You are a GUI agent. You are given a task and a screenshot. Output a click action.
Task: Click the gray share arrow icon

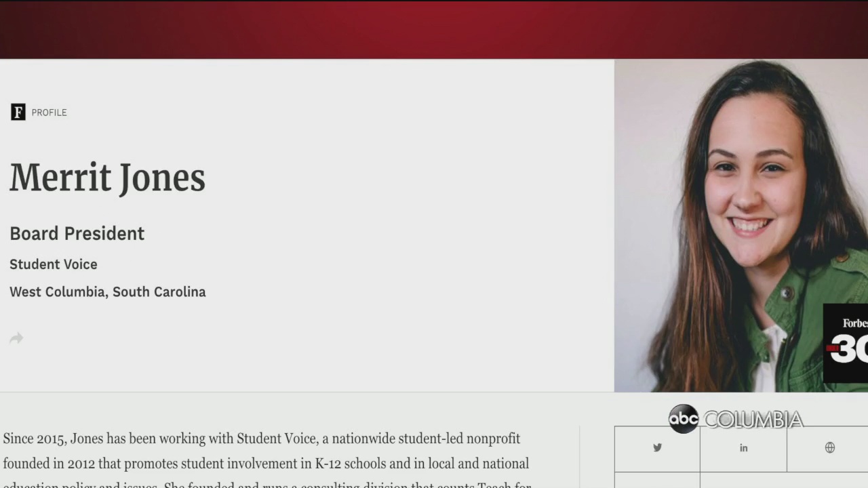click(17, 338)
